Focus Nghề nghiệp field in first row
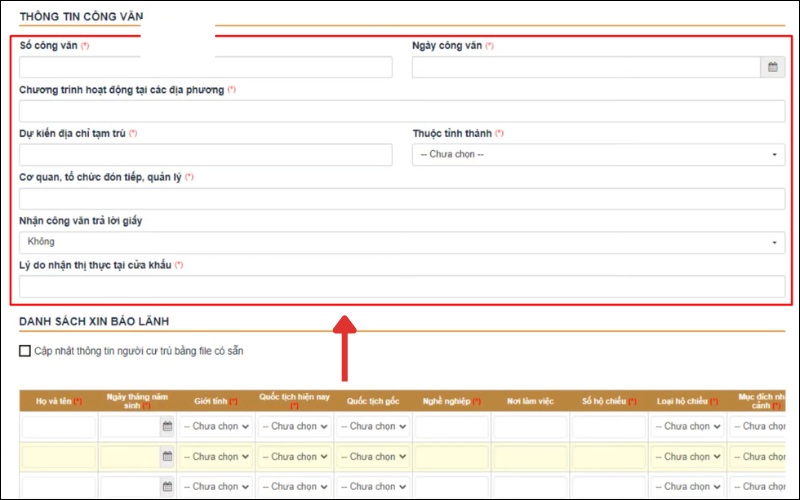The width and height of the screenshot is (800, 500). (449, 427)
